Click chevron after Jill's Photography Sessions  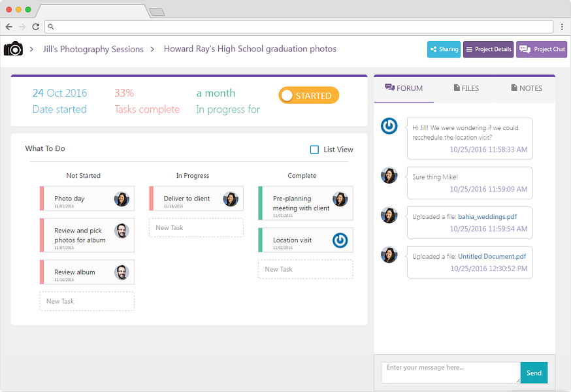coord(152,49)
